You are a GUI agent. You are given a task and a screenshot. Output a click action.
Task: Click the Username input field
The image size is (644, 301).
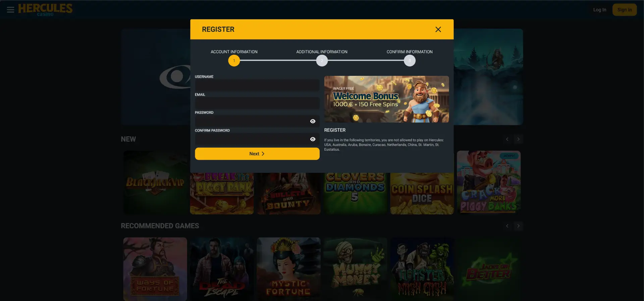(257, 85)
